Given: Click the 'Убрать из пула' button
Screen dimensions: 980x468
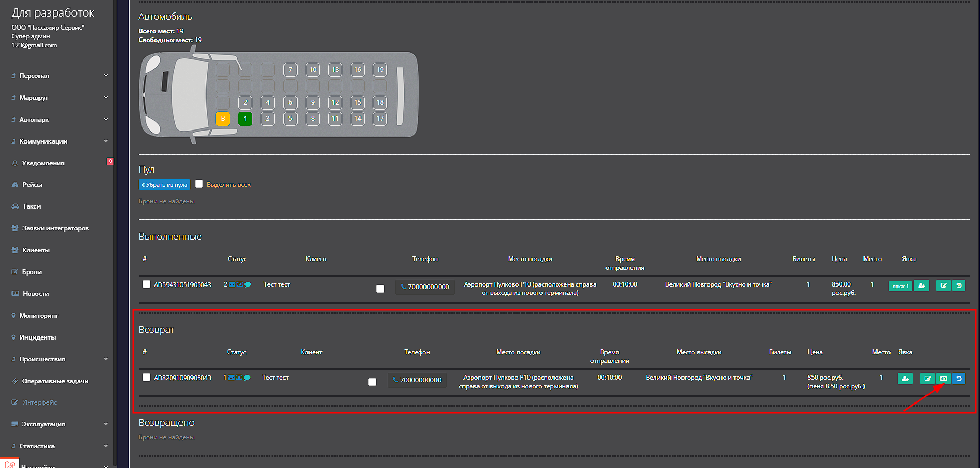Looking at the screenshot, I should coord(164,185).
